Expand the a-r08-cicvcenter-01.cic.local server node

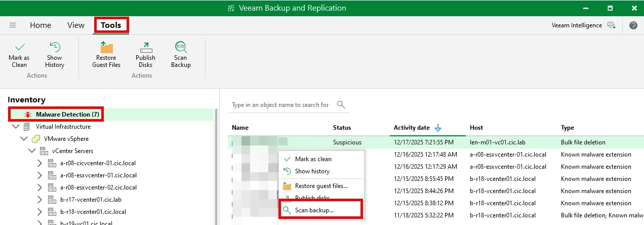(40, 163)
